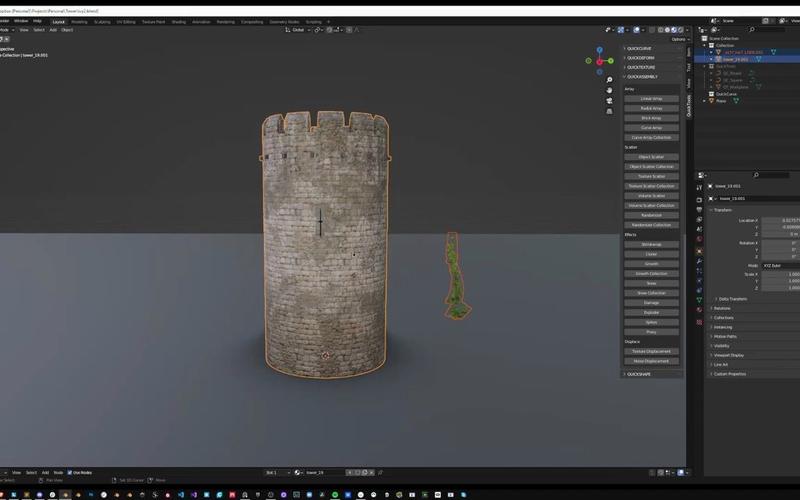Toggle show overlays button in viewport header

point(637,30)
